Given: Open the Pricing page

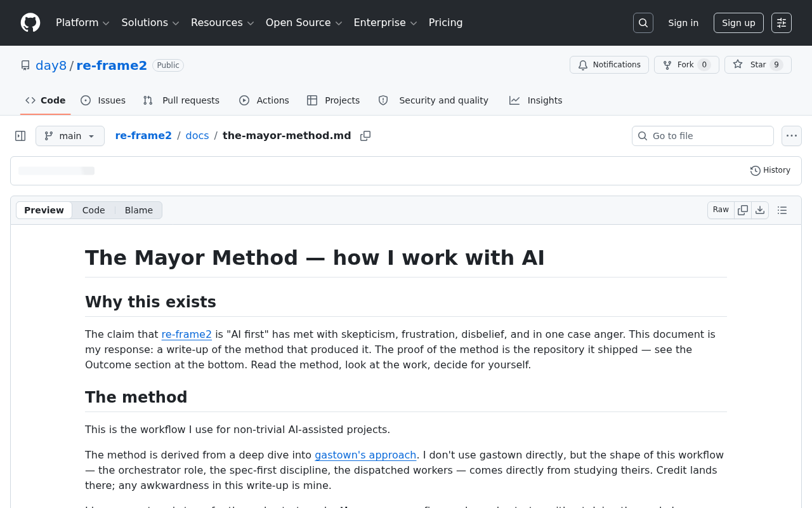Looking at the screenshot, I should coord(445,23).
